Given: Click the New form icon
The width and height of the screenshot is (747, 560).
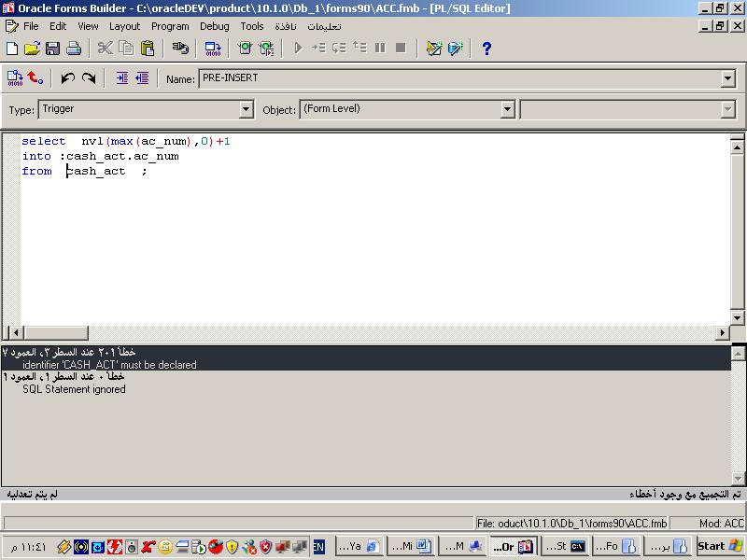Looking at the screenshot, I should click(12, 49).
